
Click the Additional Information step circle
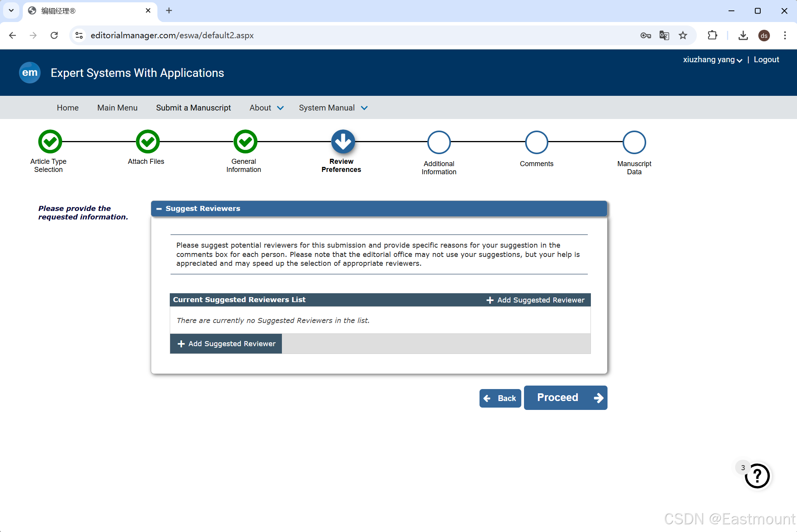click(x=439, y=143)
